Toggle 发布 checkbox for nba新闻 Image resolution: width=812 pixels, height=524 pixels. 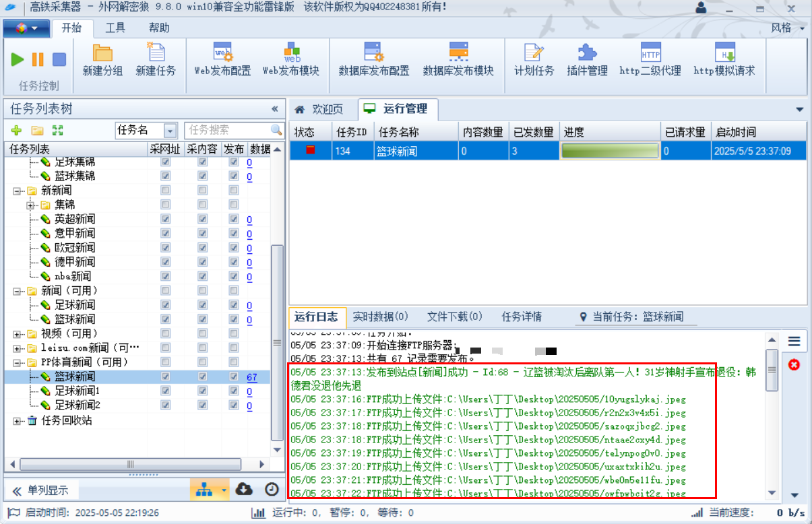[233, 276]
